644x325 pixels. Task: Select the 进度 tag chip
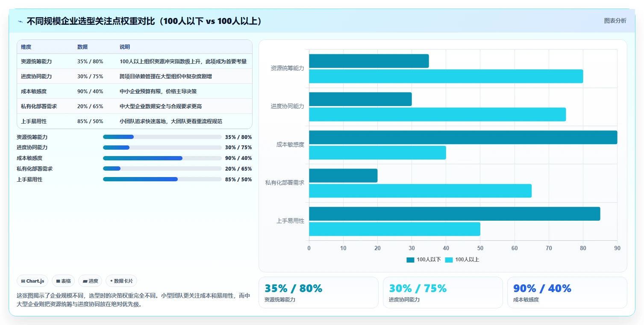tap(90, 281)
